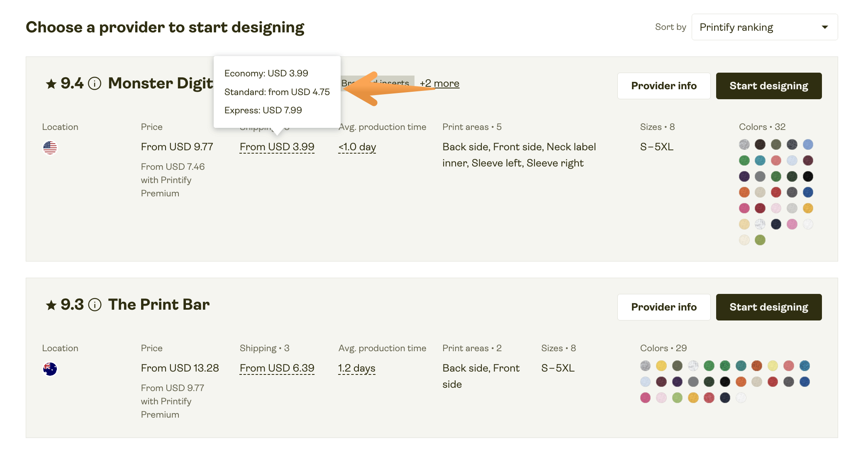Click the info icon beside 9.4 rating
Screen dimensions: 868x450
(x=95, y=83)
